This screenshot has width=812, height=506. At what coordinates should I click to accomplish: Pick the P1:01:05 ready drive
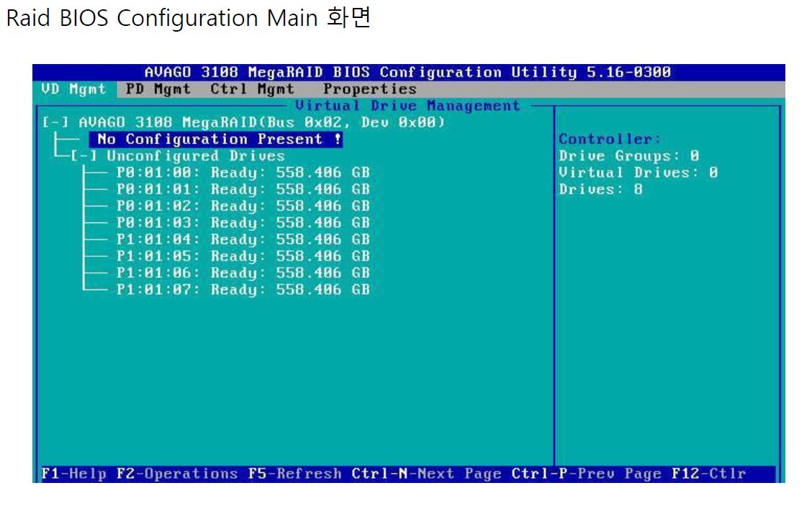point(243,256)
